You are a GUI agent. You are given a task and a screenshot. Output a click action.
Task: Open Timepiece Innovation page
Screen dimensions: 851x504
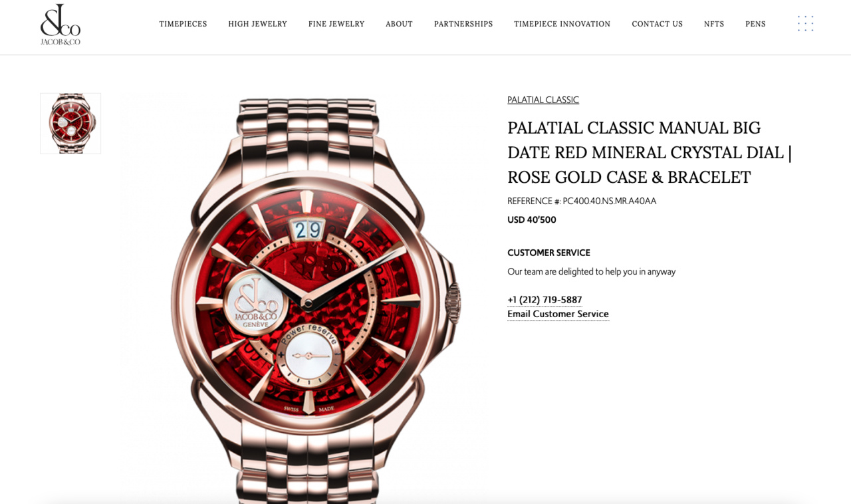562,24
